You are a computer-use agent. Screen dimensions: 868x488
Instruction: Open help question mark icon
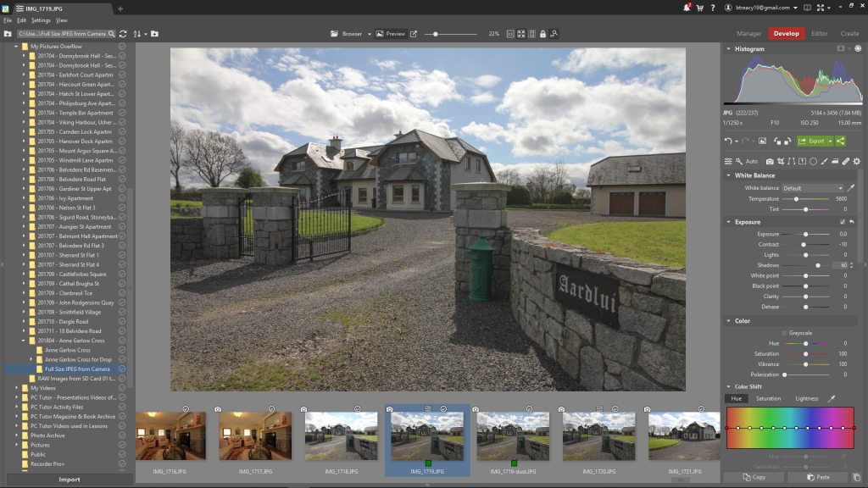713,8
